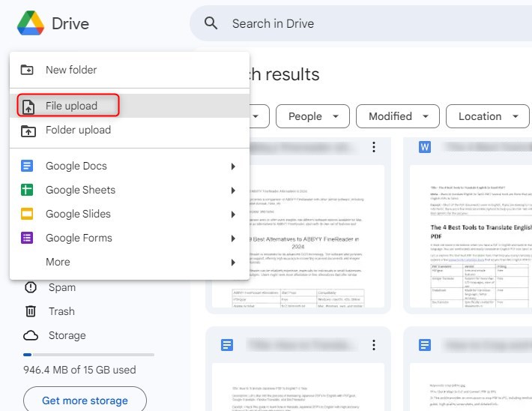The width and height of the screenshot is (532, 411).
Task: Open Google Sheets from the menu
Action: pos(130,190)
